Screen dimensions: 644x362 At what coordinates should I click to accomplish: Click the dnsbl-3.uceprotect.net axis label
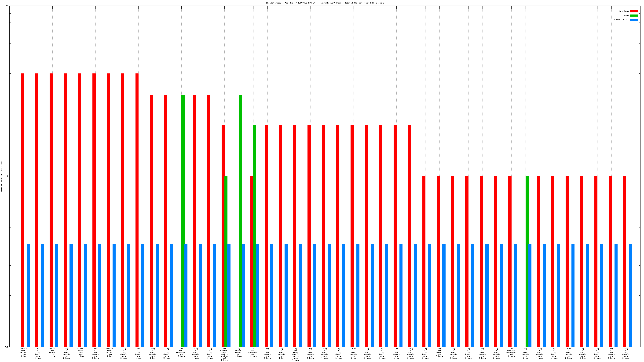click(x=511, y=352)
